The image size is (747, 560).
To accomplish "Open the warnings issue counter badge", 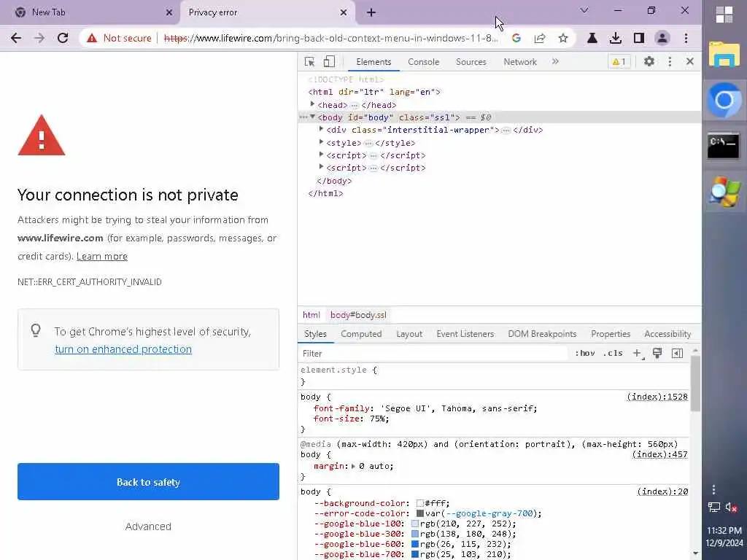I will coord(619,61).
